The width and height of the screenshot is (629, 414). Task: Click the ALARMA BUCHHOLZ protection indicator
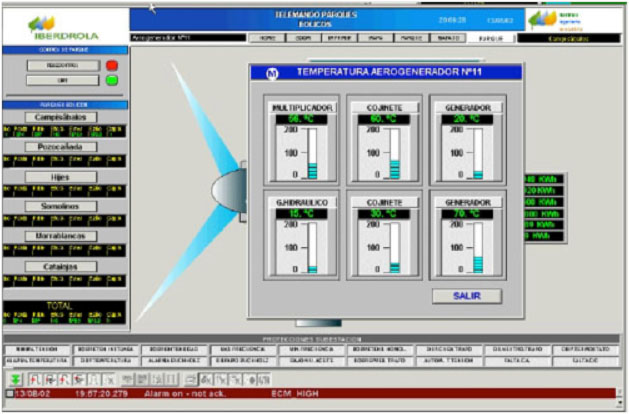(x=174, y=361)
